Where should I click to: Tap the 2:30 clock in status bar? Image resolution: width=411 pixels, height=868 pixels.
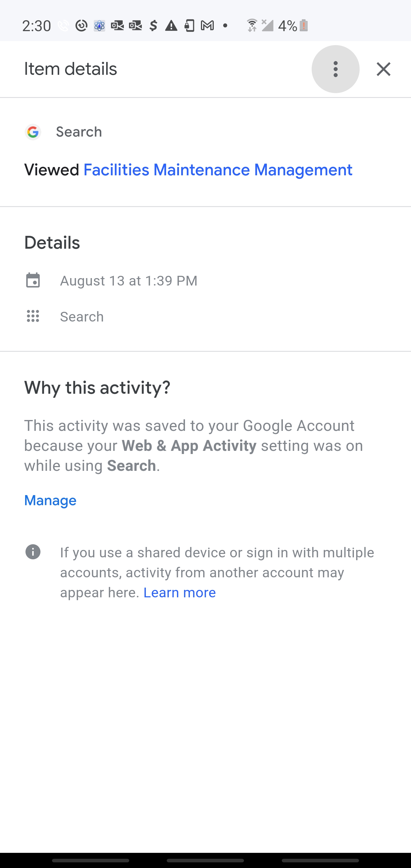pos(36,26)
